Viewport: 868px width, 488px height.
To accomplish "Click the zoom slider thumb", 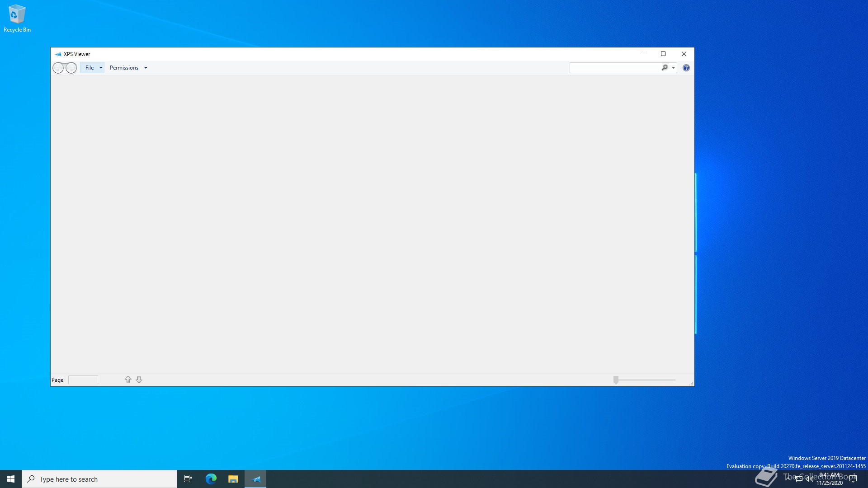I will (616, 380).
